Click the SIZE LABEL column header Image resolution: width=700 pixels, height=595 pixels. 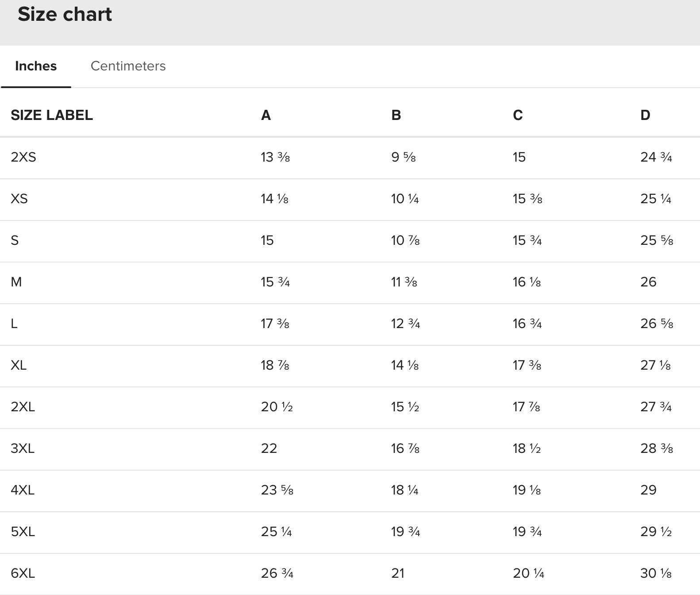(52, 115)
